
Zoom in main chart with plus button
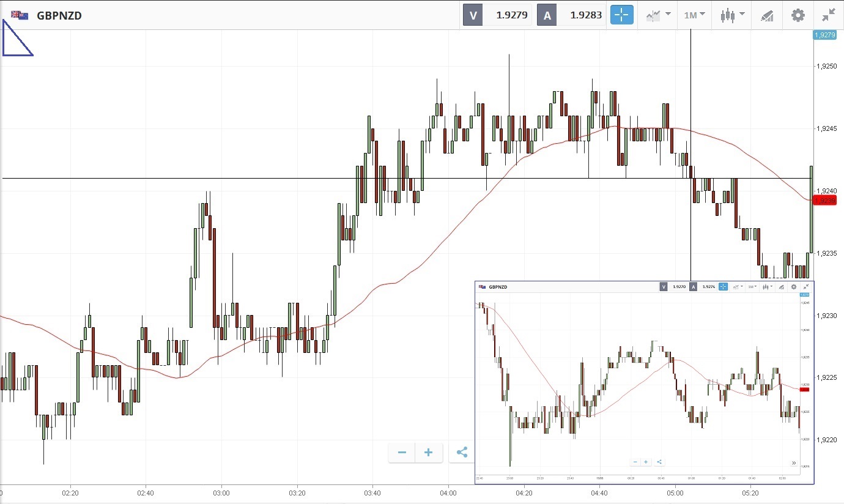(429, 453)
